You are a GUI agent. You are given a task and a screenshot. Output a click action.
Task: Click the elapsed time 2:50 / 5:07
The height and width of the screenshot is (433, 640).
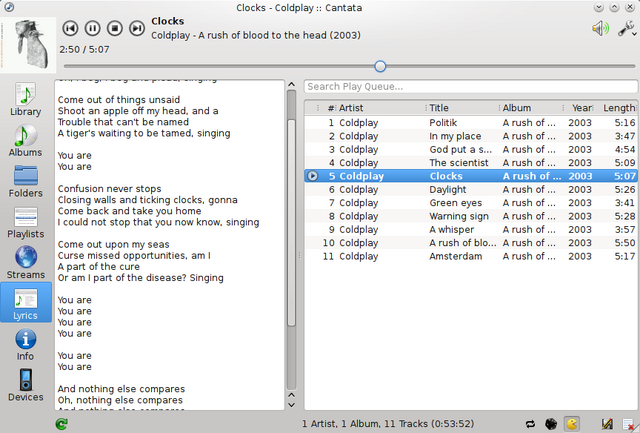(84, 49)
